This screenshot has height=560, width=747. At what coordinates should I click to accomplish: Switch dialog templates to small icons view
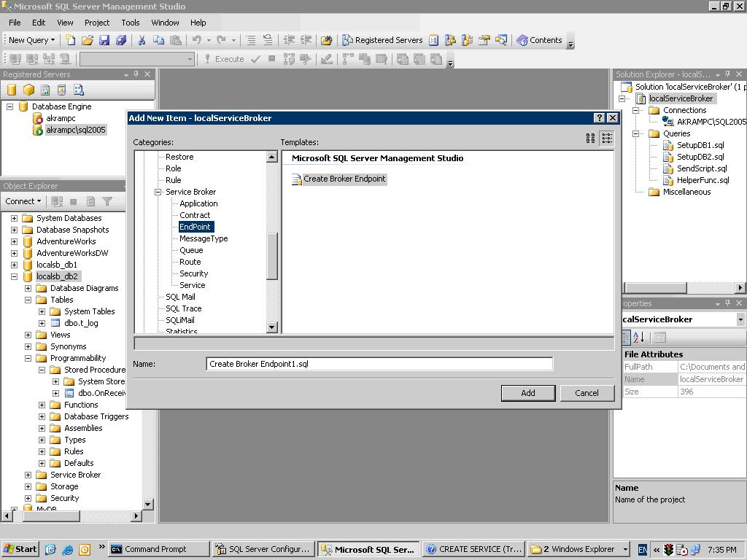tap(607, 138)
